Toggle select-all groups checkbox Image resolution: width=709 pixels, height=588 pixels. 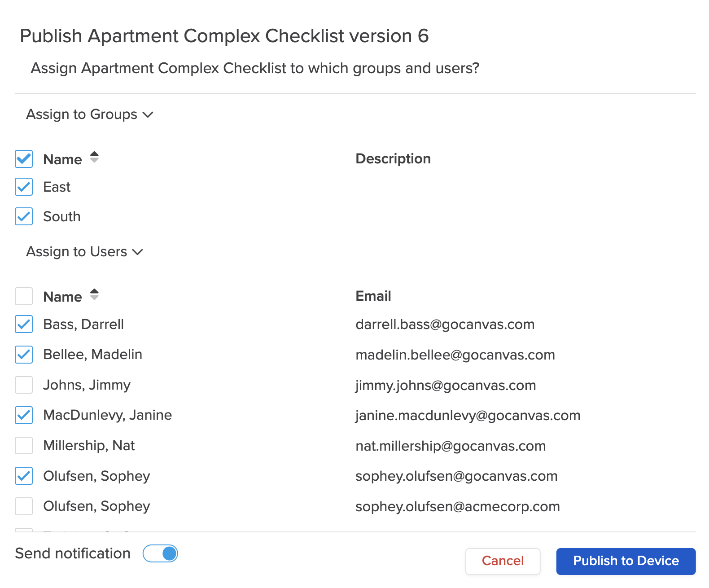(24, 159)
